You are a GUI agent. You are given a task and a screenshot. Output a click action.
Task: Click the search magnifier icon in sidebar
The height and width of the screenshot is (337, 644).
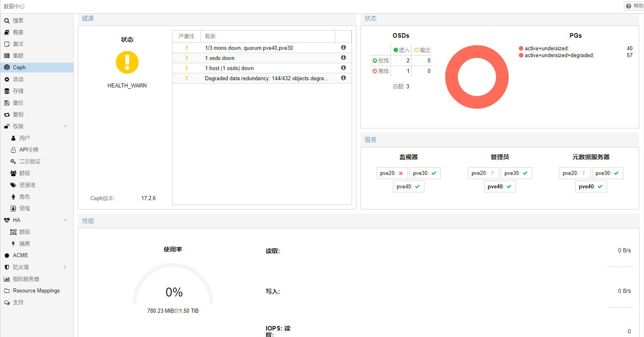pyautogui.click(x=7, y=21)
